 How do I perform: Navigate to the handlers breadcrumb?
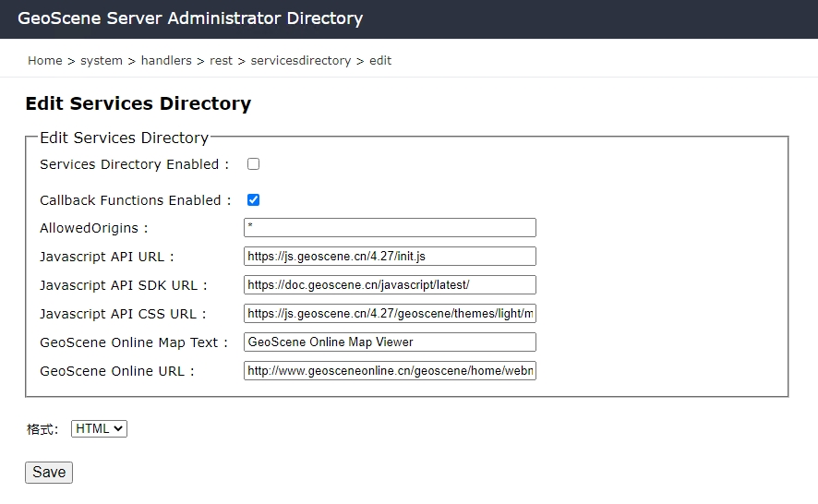click(x=166, y=61)
